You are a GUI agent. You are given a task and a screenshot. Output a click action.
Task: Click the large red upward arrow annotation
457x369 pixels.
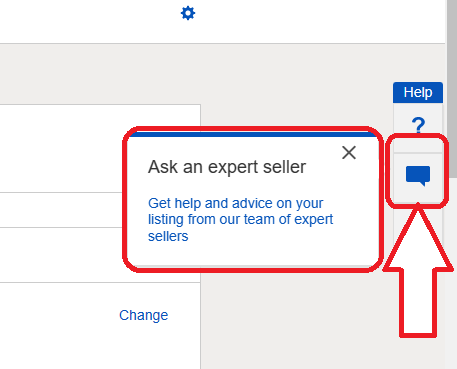(418, 273)
